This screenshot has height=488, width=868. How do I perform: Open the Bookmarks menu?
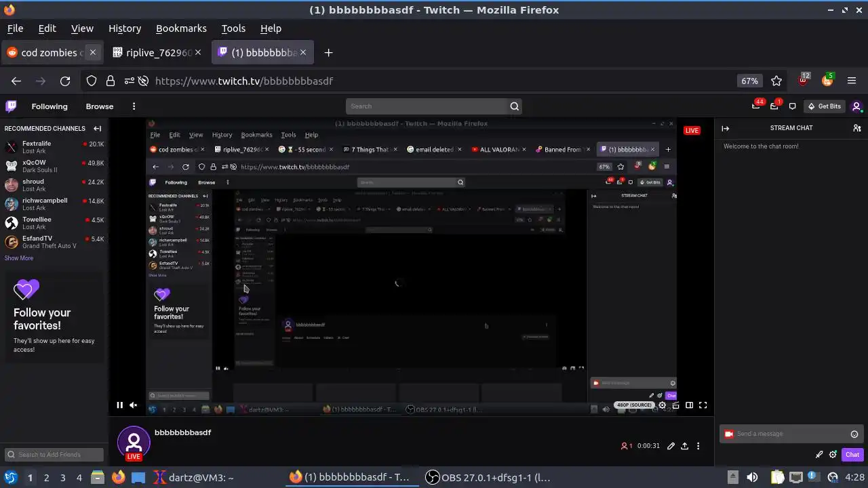(181, 28)
